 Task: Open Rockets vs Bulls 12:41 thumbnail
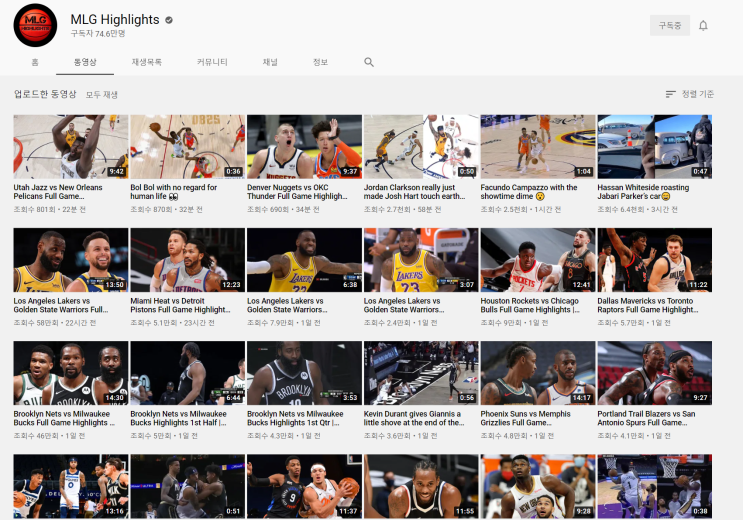coord(538,260)
